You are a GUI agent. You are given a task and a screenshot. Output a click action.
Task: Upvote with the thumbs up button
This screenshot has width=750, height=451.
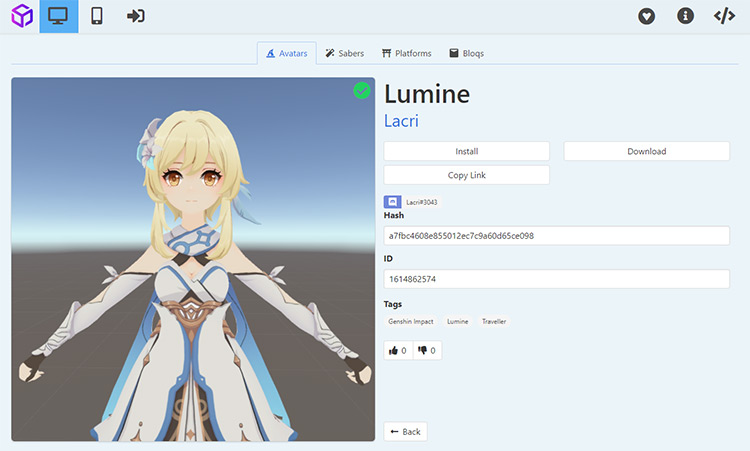coord(398,351)
